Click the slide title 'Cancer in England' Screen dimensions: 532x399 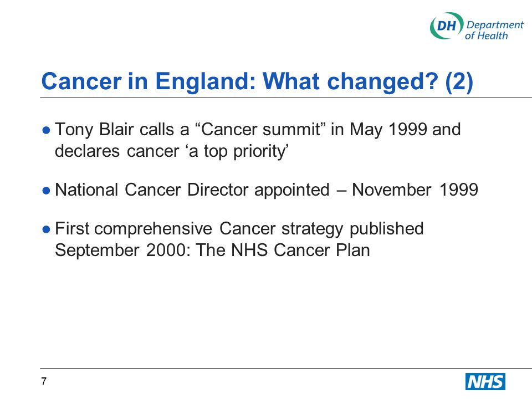pyautogui.click(x=257, y=81)
